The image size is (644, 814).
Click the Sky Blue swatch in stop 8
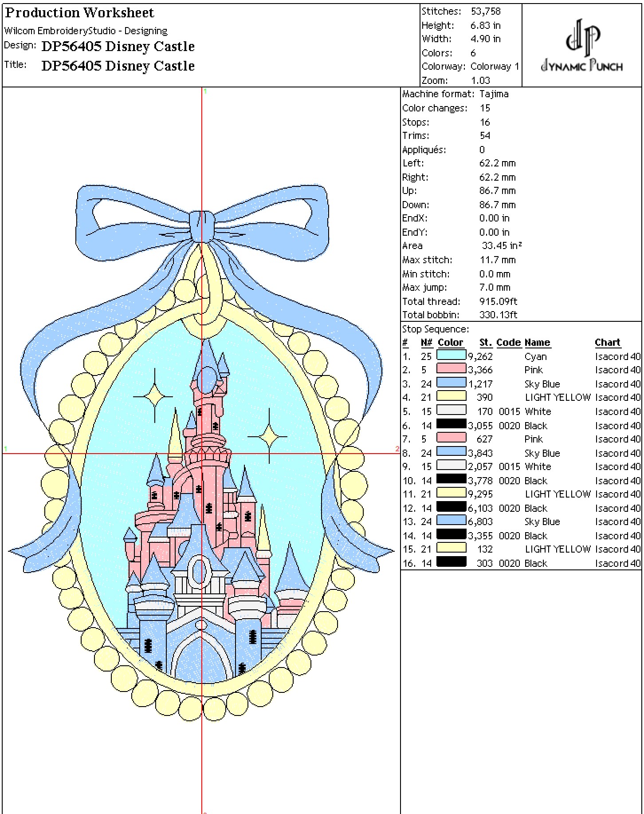pyautogui.click(x=451, y=451)
